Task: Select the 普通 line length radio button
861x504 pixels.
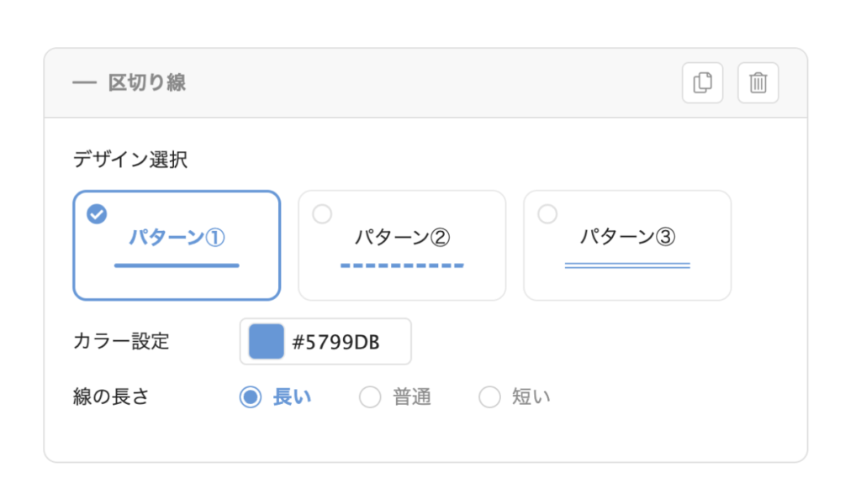Action: coord(370,397)
